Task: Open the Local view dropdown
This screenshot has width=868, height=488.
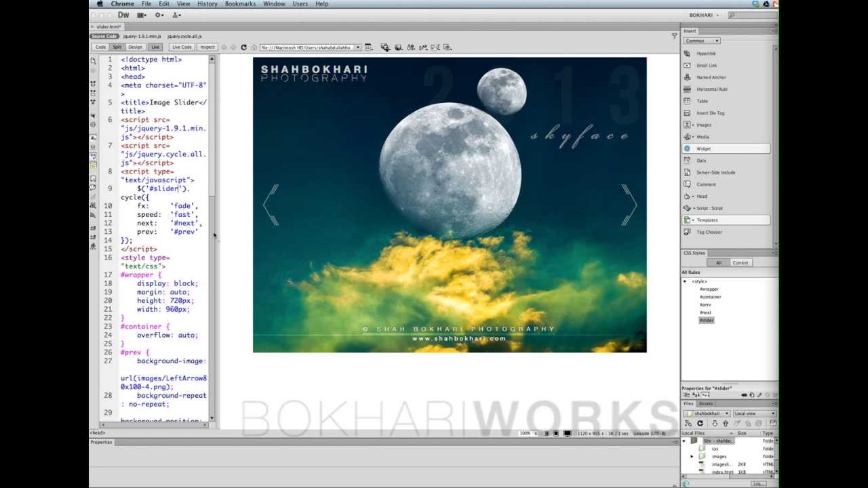Action: [x=755, y=413]
